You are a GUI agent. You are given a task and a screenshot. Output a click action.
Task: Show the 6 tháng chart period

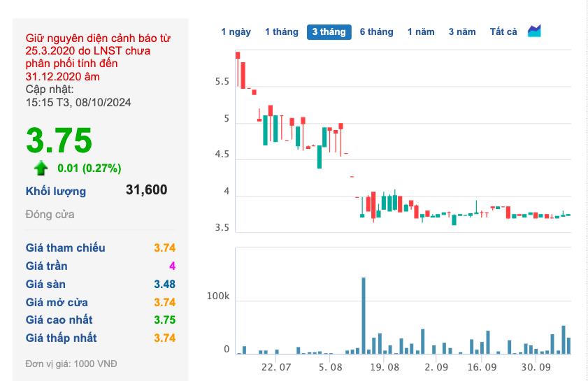376,32
